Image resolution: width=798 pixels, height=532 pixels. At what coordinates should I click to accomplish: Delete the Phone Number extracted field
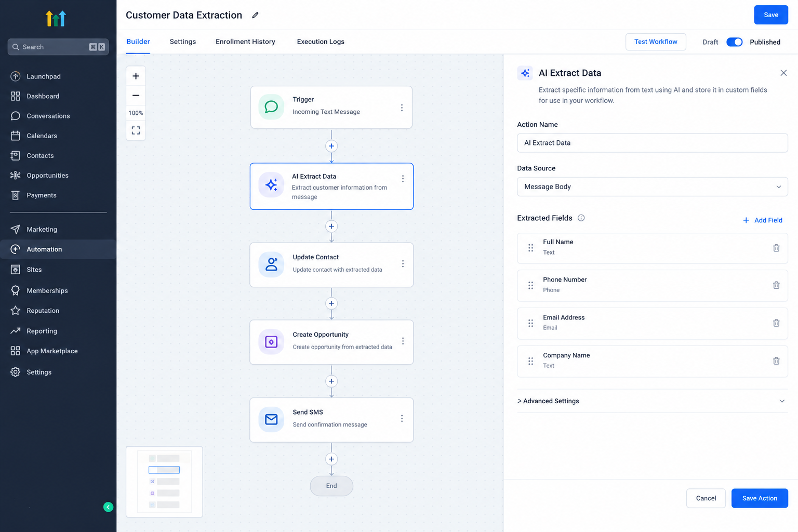pyautogui.click(x=776, y=285)
